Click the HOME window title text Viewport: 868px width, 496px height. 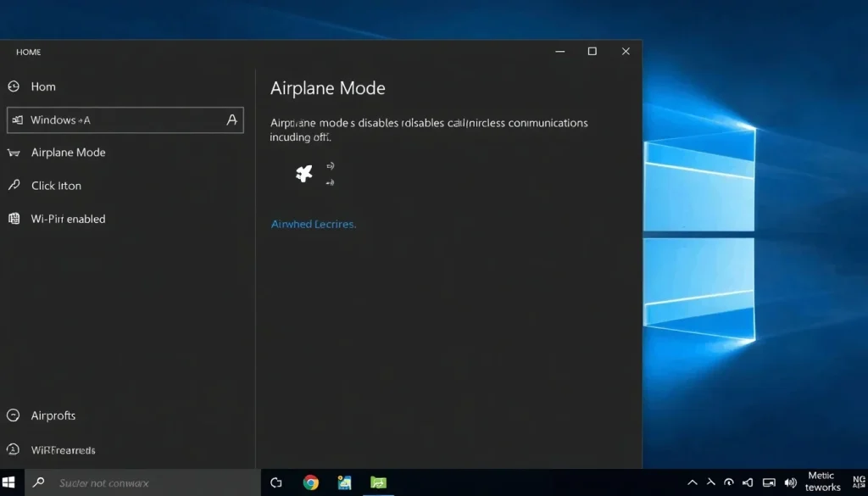(28, 52)
